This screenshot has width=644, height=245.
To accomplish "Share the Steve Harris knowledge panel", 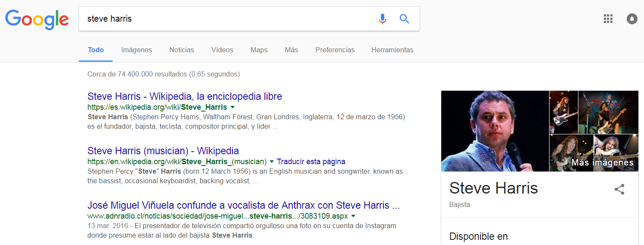I will (x=619, y=189).
